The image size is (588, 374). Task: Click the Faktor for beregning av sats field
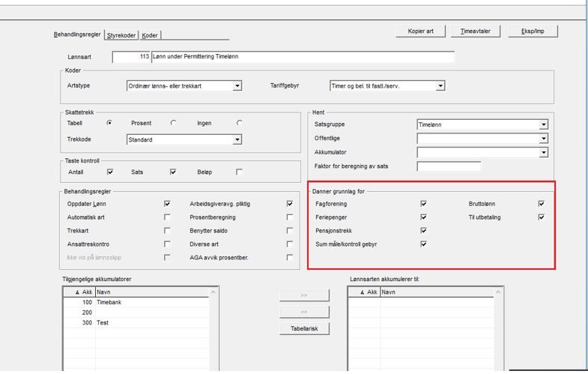449,166
